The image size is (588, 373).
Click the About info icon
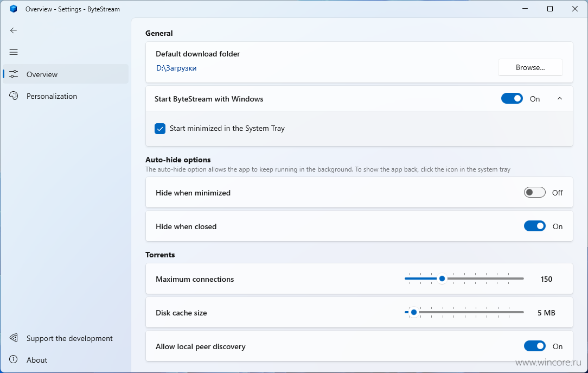tap(14, 359)
